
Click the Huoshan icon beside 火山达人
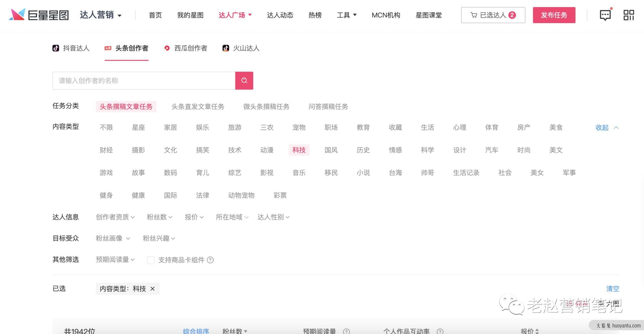(x=226, y=48)
